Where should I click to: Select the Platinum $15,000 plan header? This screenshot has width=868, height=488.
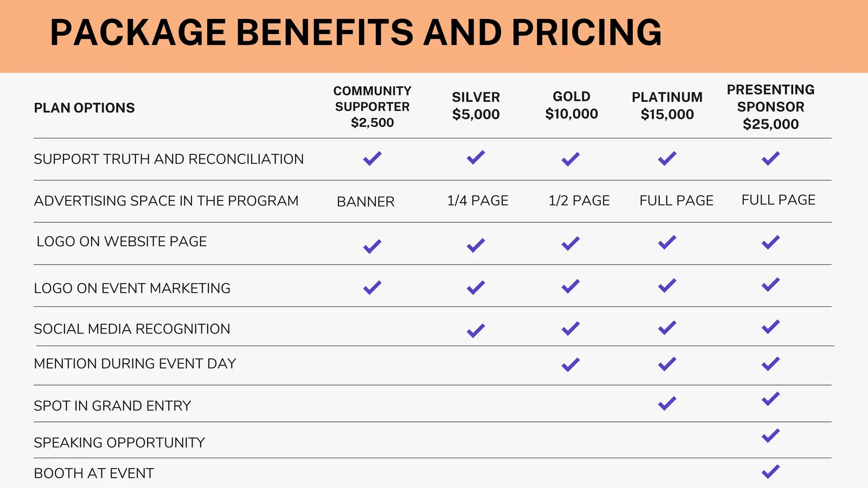pyautogui.click(x=667, y=106)
